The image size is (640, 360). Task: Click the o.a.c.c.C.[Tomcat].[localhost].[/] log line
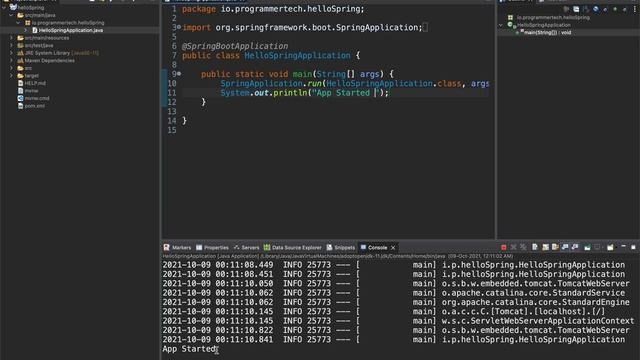pos(384,312)
